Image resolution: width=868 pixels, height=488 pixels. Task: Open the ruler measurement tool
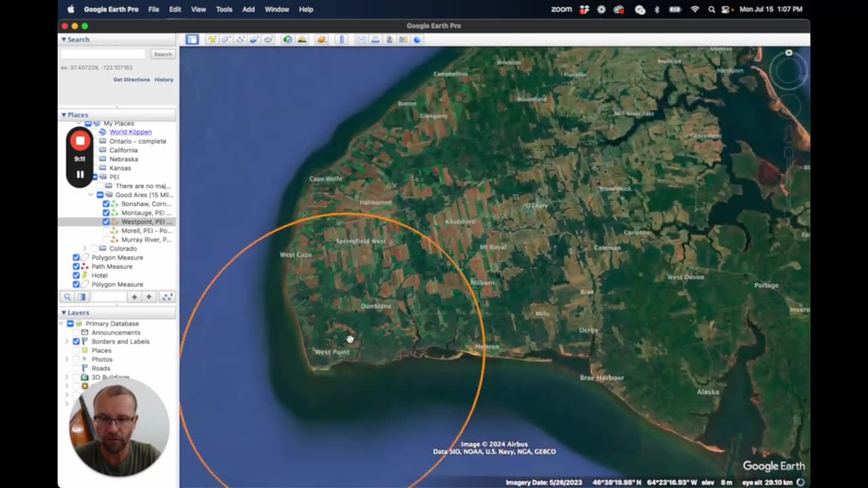(342, 39)
